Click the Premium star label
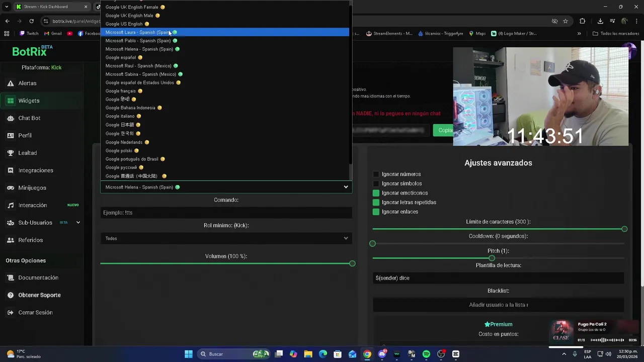Image resolution: width=644 pixels, height=362 pixels. [498, 324]
